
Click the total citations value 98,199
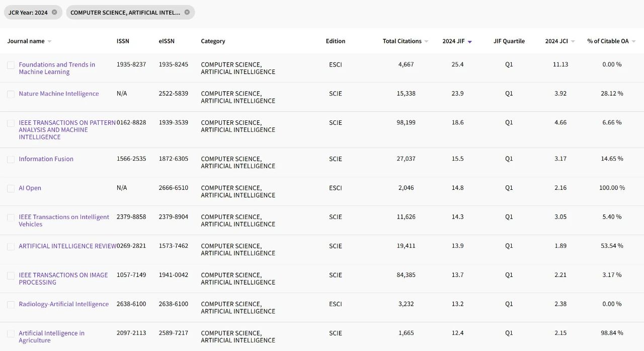(406, 122)
